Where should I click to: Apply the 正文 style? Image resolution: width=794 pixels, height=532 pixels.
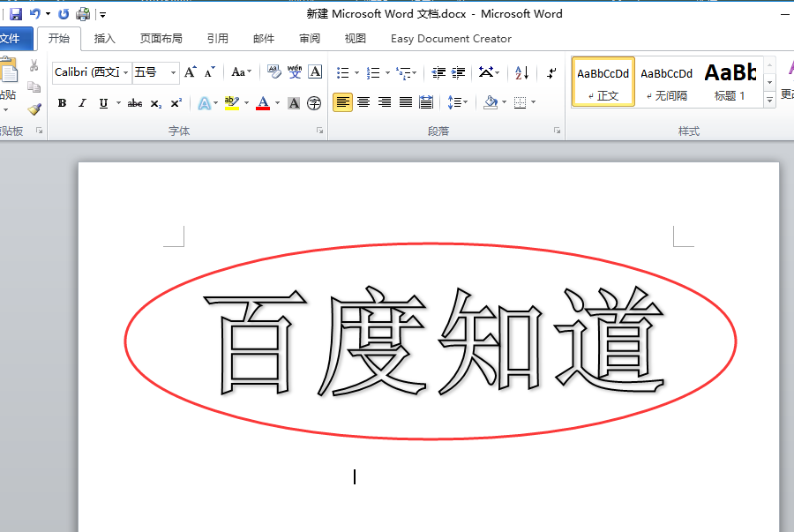(603, 82)
